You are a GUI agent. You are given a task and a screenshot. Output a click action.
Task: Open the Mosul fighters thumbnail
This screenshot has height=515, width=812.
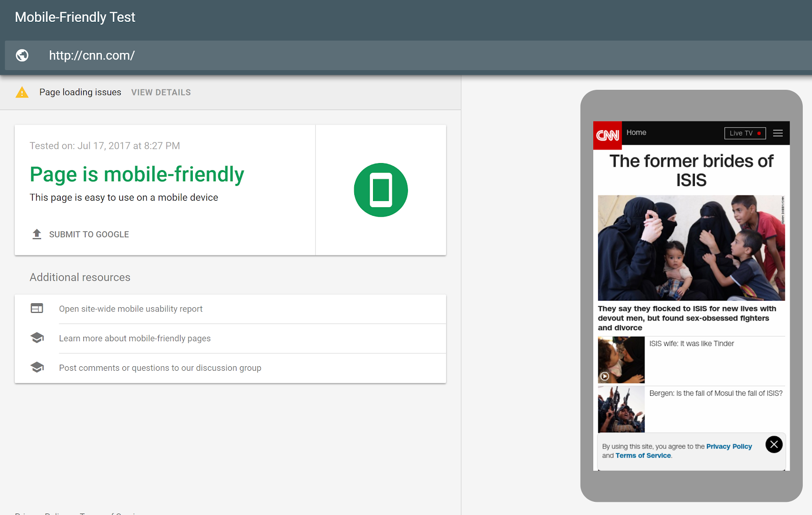coord(621,409)
